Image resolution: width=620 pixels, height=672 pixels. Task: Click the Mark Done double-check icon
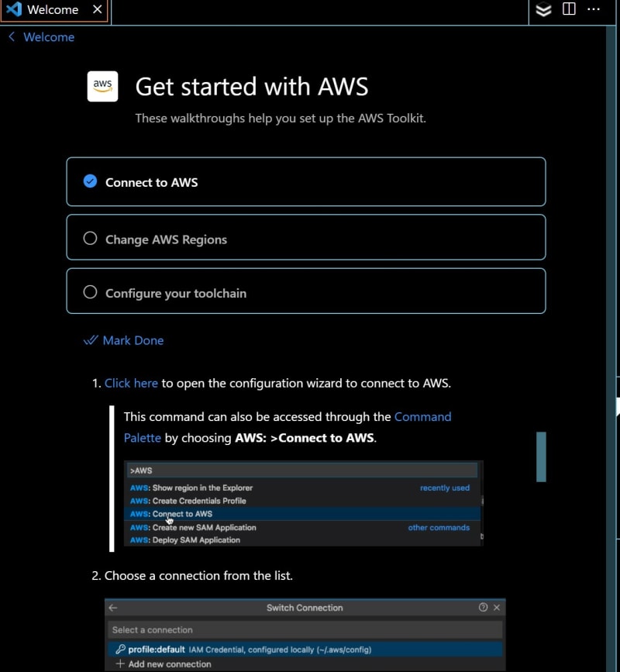(x=91, y=340)
